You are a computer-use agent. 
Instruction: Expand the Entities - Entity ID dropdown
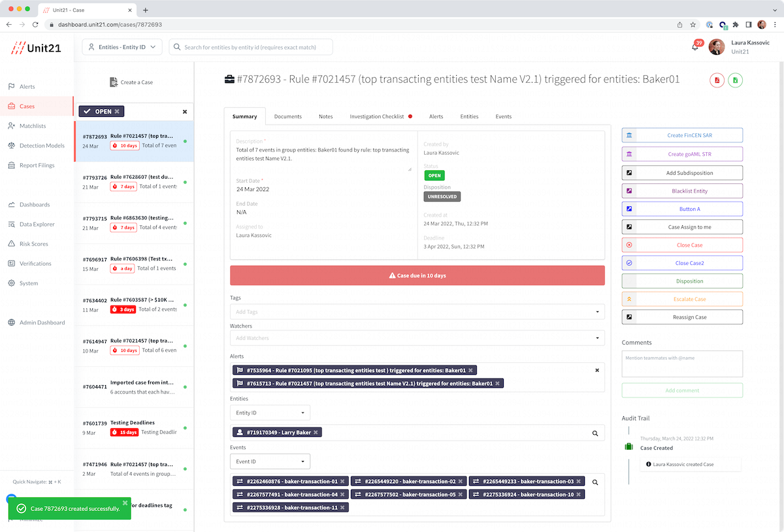coord(122,47)
